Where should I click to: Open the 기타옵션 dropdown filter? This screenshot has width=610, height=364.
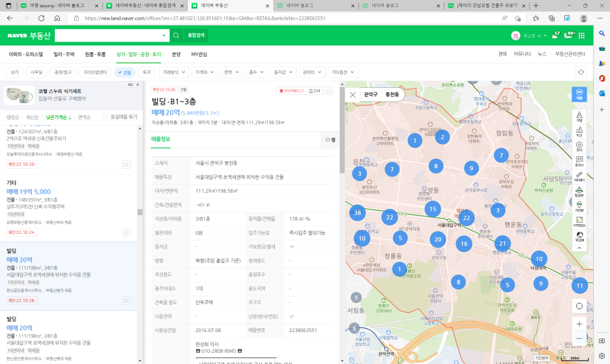pyautogui.click(x=342, y=72)
